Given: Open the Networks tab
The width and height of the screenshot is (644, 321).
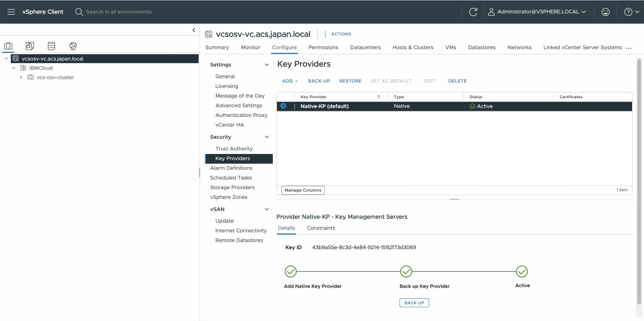Looking at the screenshot, I should click(519, 47).
